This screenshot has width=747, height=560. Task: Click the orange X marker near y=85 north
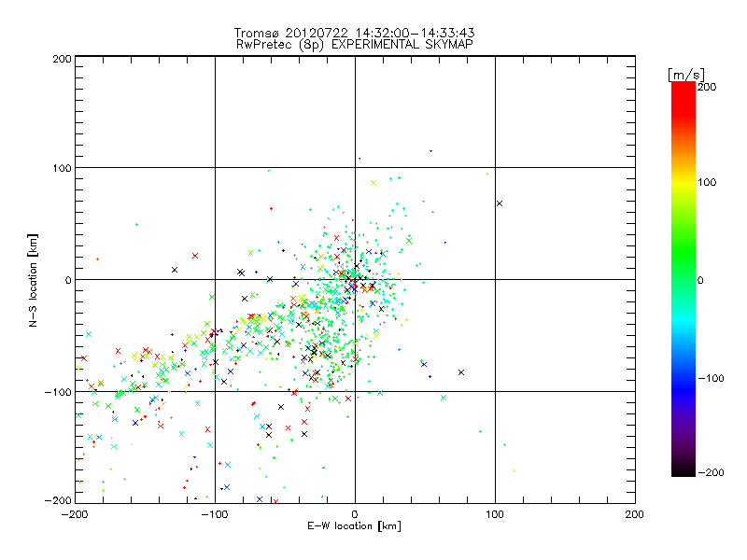point(373,183)
